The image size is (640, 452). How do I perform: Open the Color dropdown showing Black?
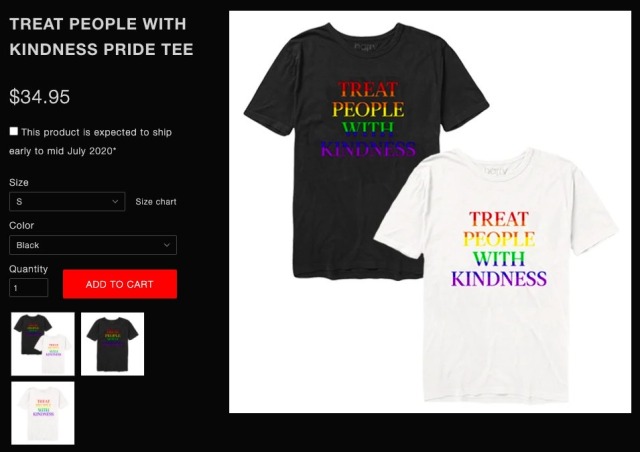[x=93, y=245]
